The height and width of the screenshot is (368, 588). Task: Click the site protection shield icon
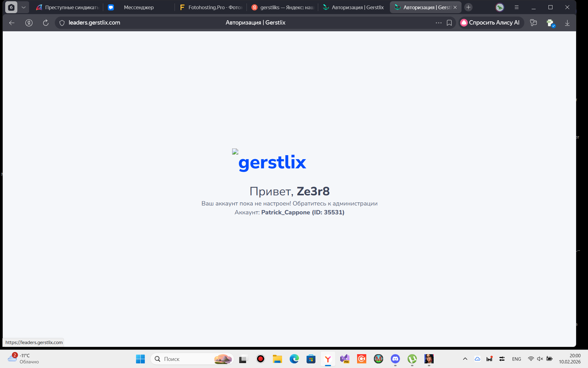point(62,23)
